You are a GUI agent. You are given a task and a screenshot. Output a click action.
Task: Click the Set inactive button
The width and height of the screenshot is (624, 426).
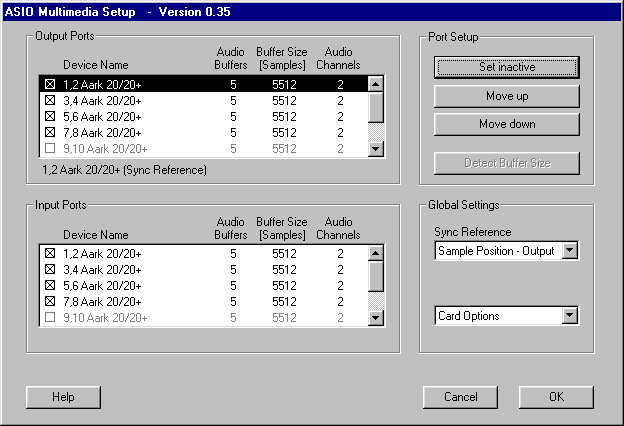coord(506,67)
